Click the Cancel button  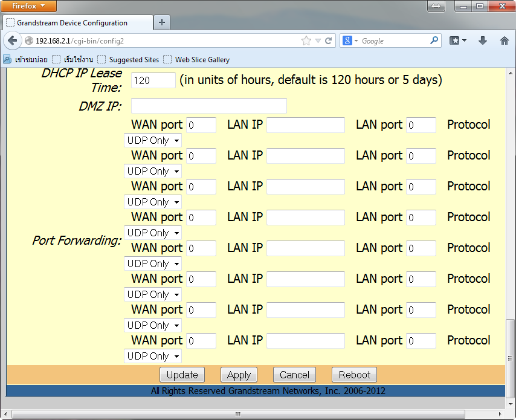tap(294, 375)
